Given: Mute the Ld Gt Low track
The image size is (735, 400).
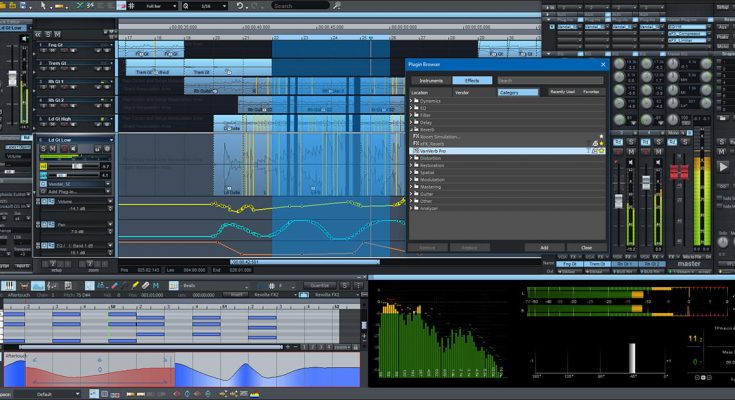Looking at the screenshot, I should (x=54, y=149).
